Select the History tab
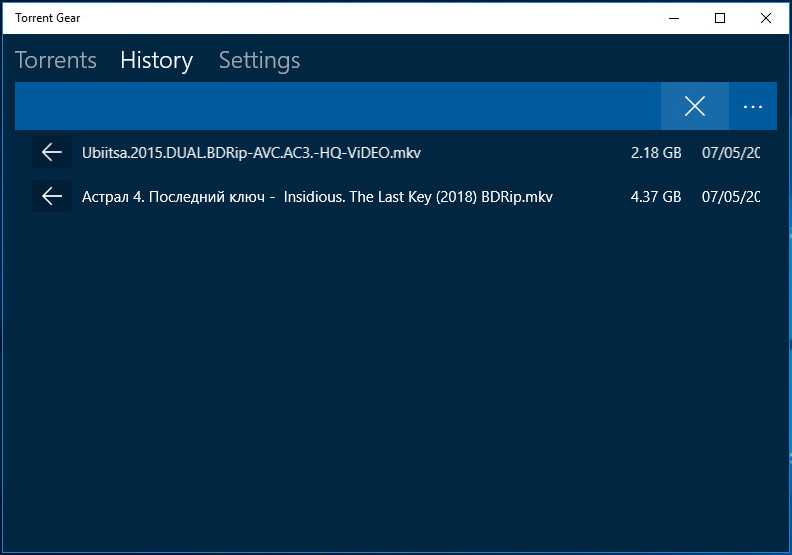Viewport: 792px width, 555px height. pos(156,60)
